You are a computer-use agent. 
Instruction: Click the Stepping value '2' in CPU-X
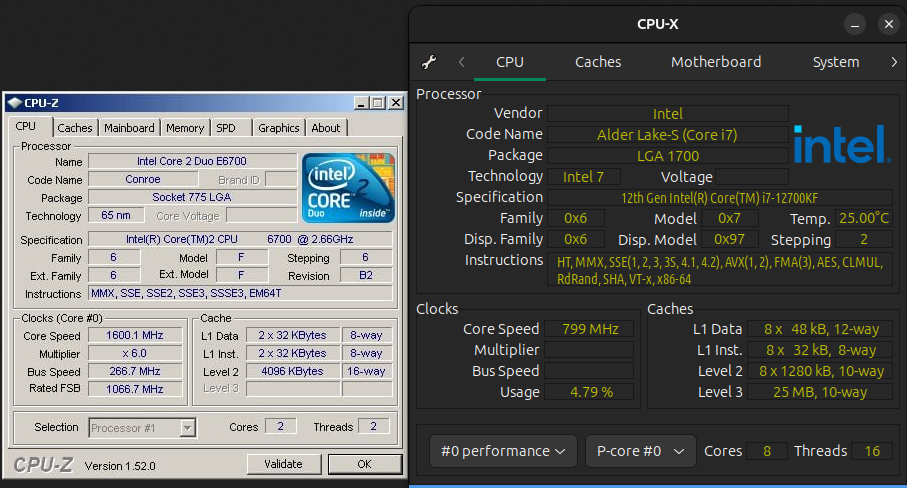click(x=864, y=239)
